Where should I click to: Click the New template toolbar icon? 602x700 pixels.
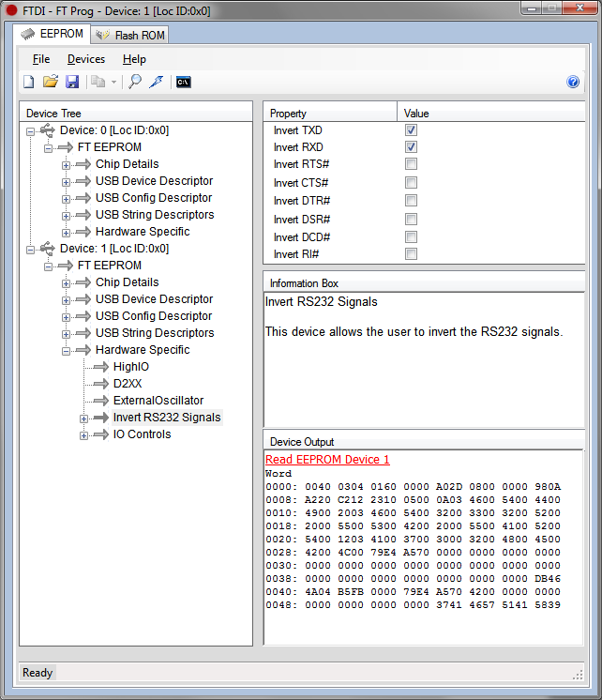[29, 82]
